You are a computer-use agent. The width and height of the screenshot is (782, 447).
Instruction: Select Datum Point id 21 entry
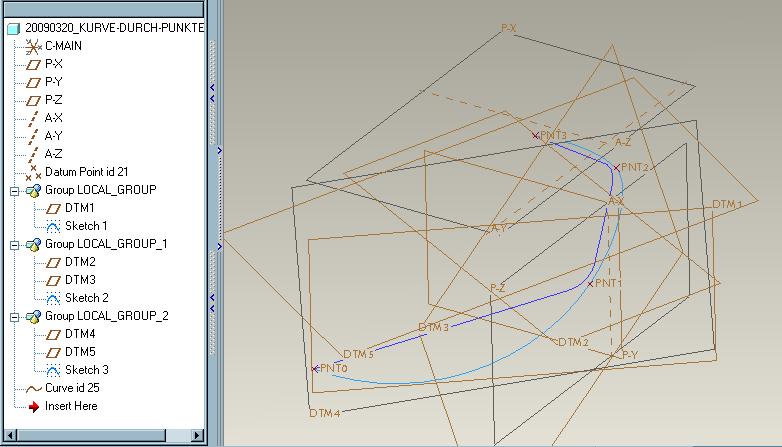tap(87, 172)
